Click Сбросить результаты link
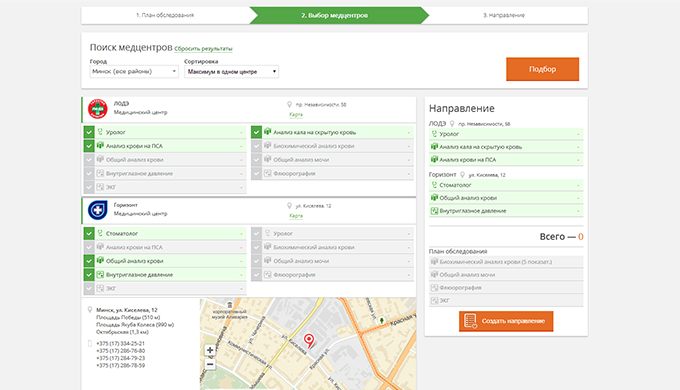Viewport: 680px width, 390px height. point(203,49)
